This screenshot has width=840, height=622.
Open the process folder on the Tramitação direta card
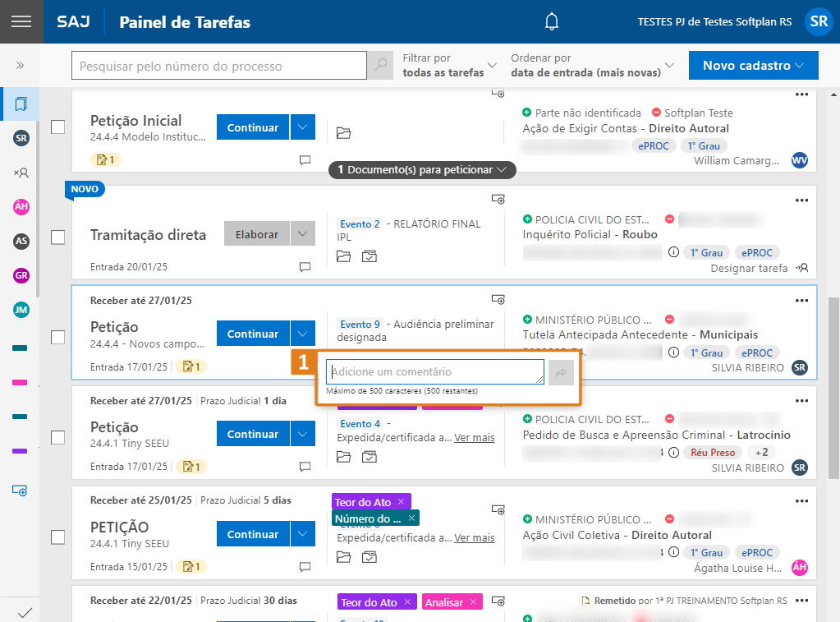click(342, 256)
